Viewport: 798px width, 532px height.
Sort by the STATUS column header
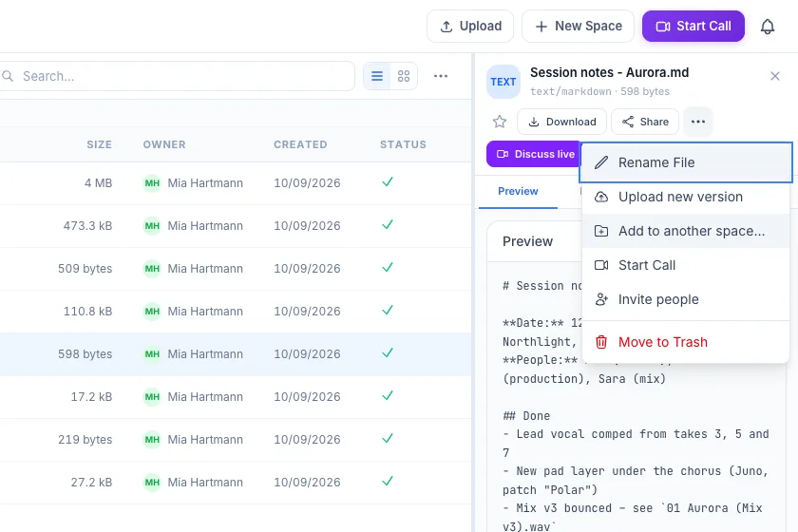coord(403,144)
